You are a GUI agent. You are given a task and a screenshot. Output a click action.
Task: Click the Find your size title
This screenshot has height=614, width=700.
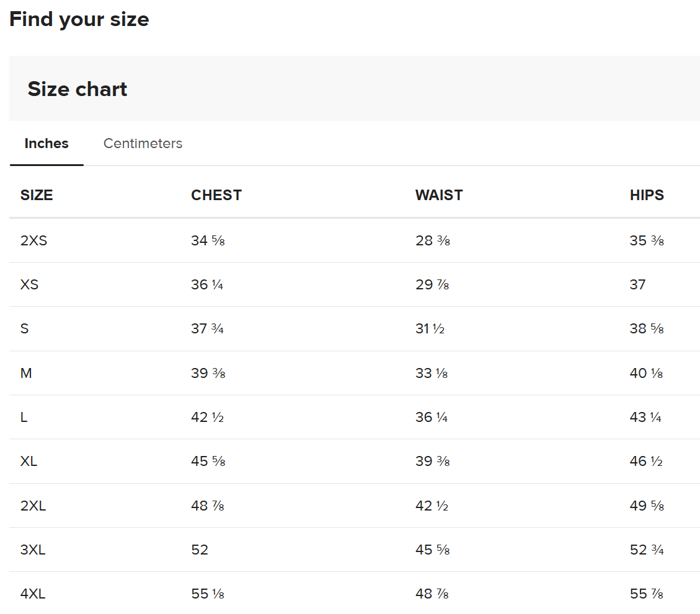tap(79, 19)
